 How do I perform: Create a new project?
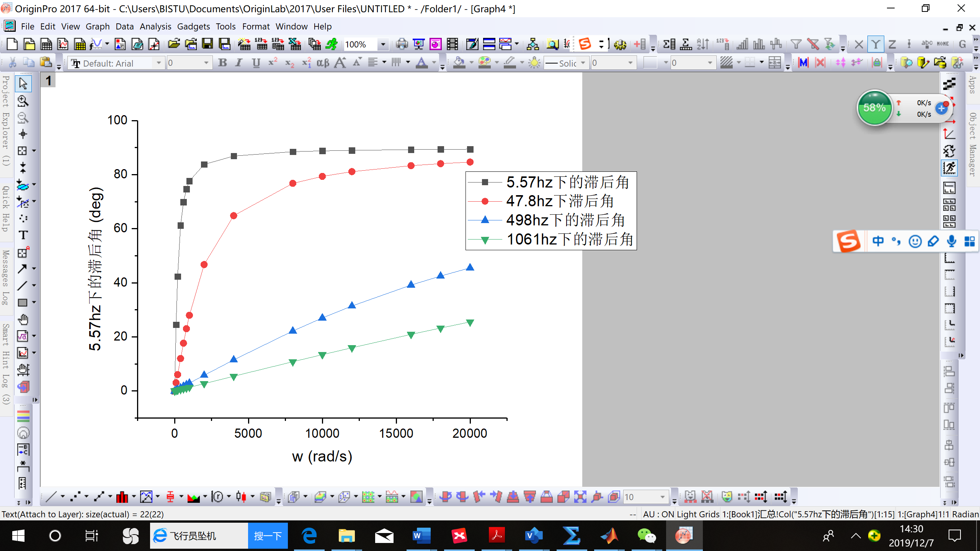(12, 44)
